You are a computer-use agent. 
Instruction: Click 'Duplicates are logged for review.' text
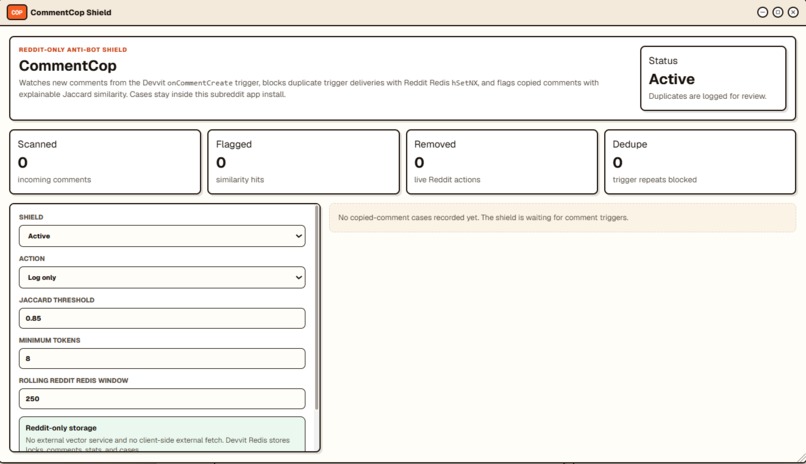click(707, 96)
